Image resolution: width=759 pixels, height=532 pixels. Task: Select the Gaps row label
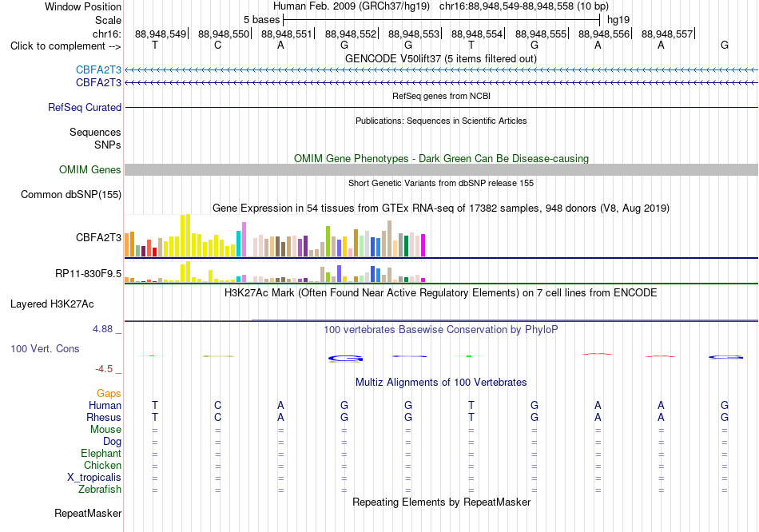[x=109, y=394]
